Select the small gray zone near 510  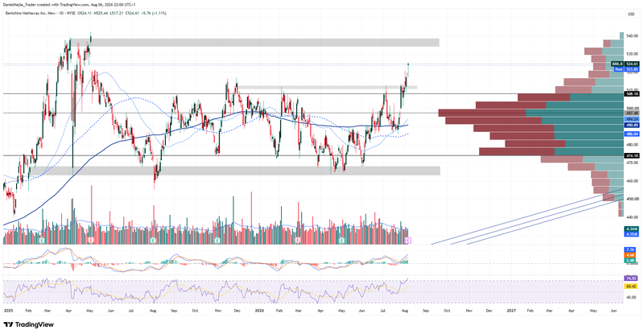[328, 87]
